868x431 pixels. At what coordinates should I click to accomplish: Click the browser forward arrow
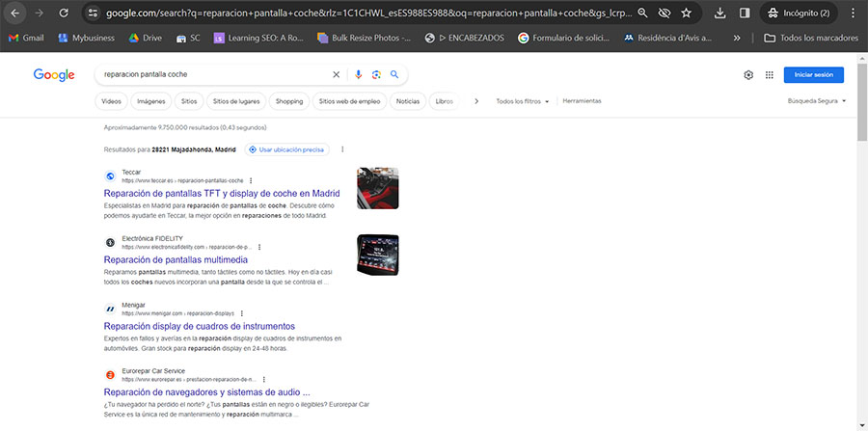[39, 13]
